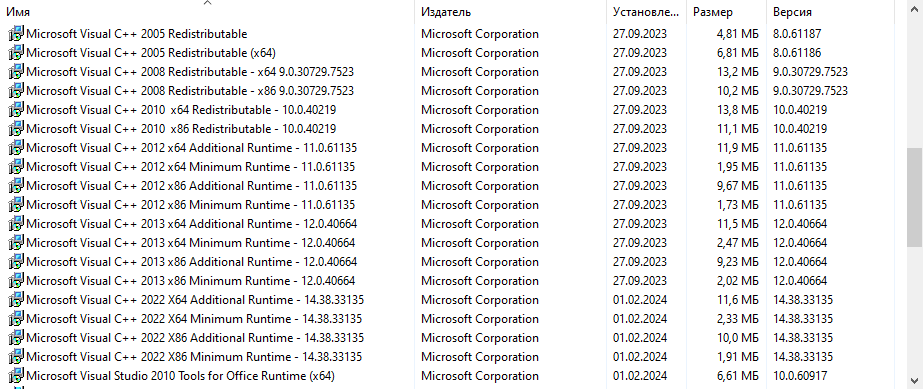
Task: Click the scrollbar down arrow
Action: coord(914,378)
